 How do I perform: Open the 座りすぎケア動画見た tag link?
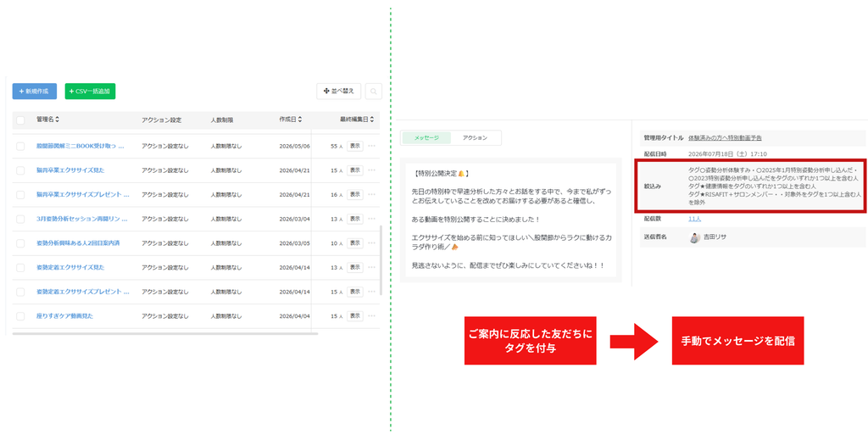pyautogui.click(x=64, y=316)
